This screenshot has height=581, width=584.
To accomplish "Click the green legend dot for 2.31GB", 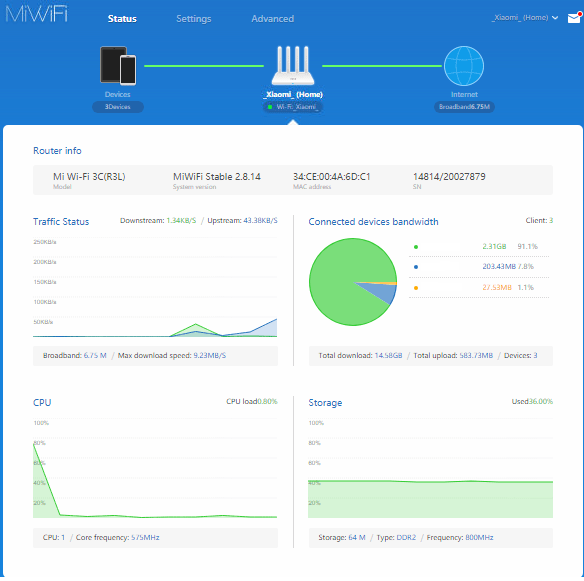I will tap(416, 247).
